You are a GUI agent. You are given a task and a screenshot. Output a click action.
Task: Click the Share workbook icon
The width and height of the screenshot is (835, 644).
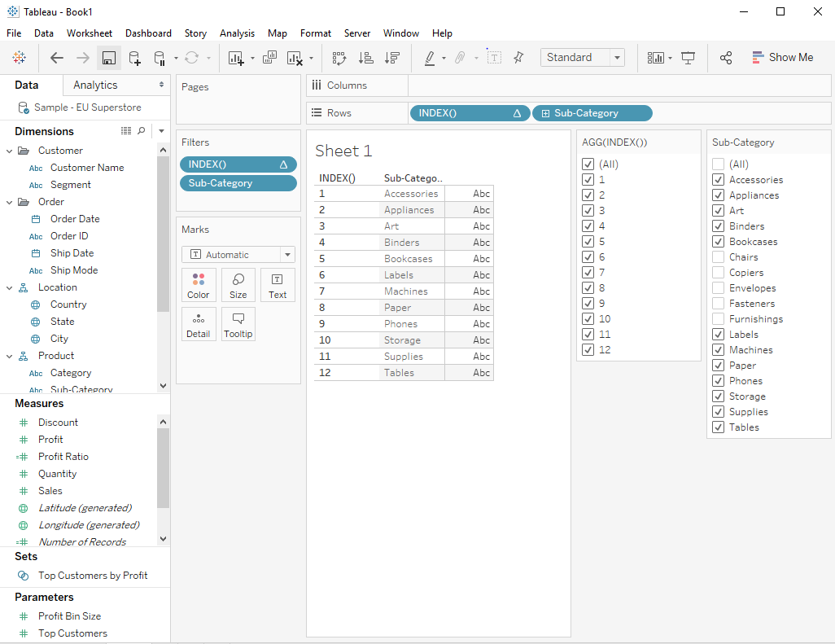tap(726, 58)
